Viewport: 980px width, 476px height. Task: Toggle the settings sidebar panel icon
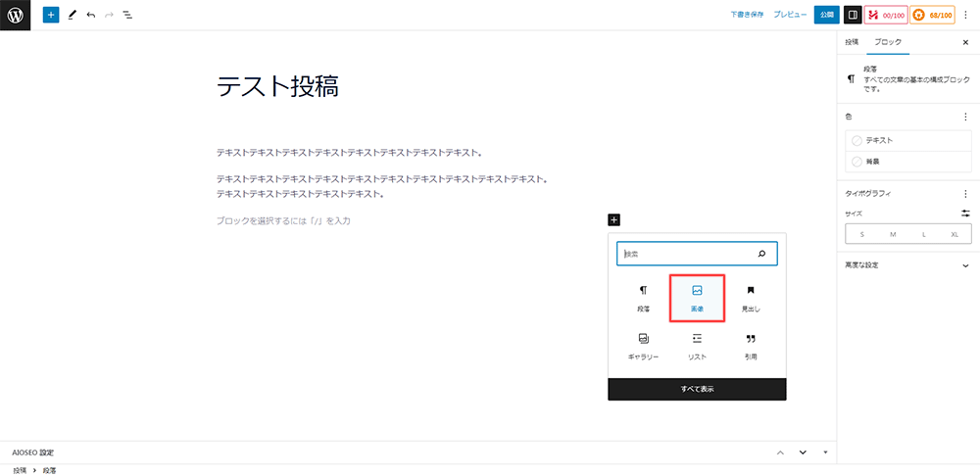tap(853, 15)
